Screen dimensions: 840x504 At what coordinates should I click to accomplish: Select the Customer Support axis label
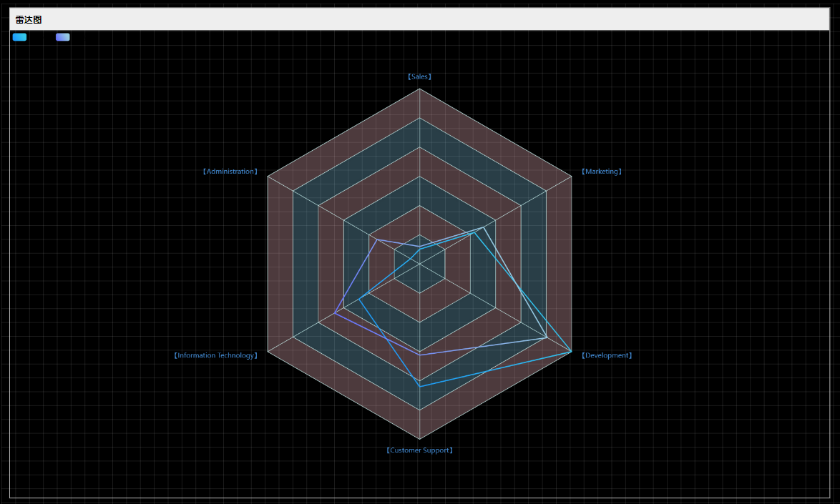pyautogui.click(x=419, y=450)
